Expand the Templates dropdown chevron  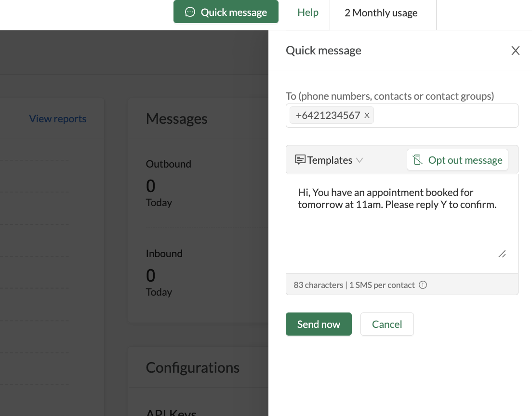click(x=359, y=160)
